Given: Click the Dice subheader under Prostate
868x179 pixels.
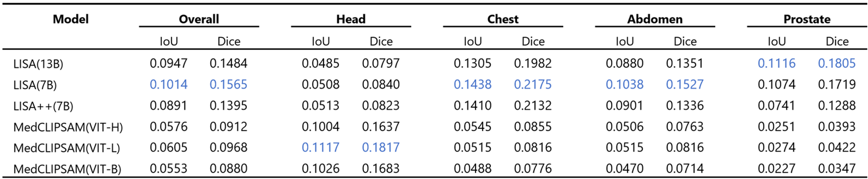Looking at the screenshot, I should 837,41.
